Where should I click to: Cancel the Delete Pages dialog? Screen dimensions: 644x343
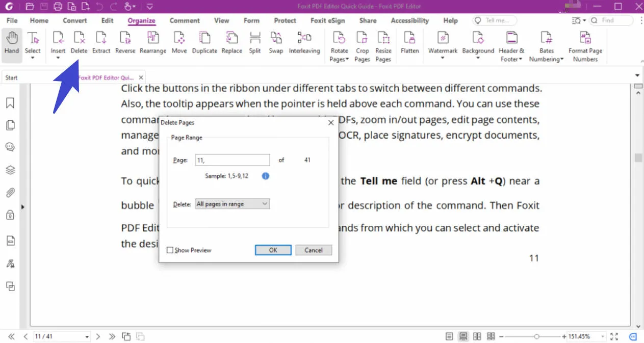(313, 250)
